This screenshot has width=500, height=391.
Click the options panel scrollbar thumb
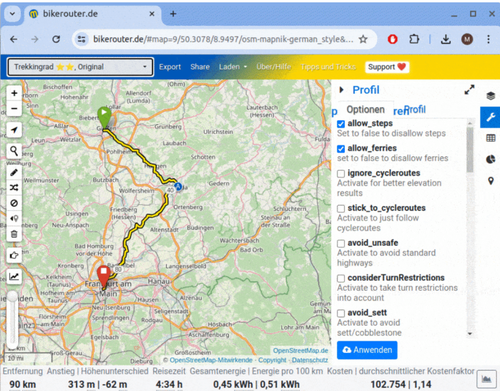(x=470, y=149)
